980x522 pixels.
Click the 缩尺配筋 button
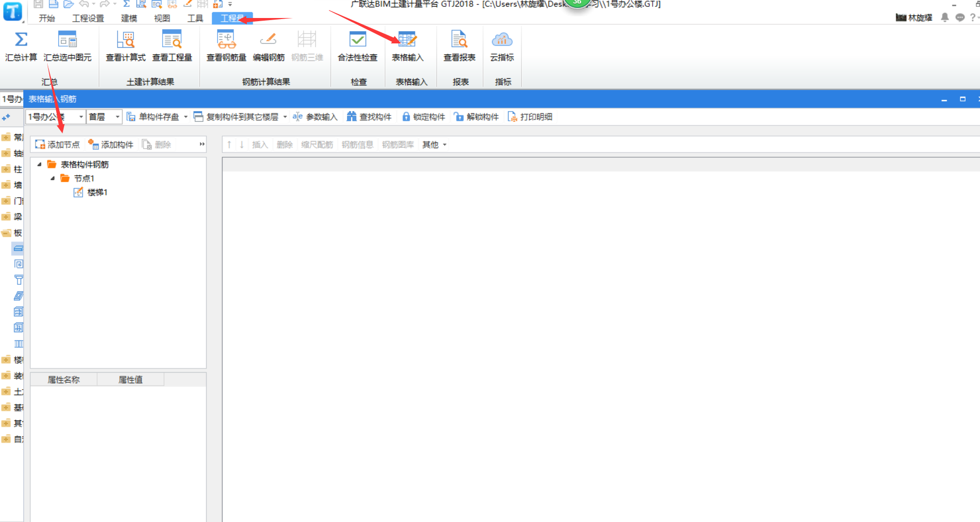click(x=317, y=145)
